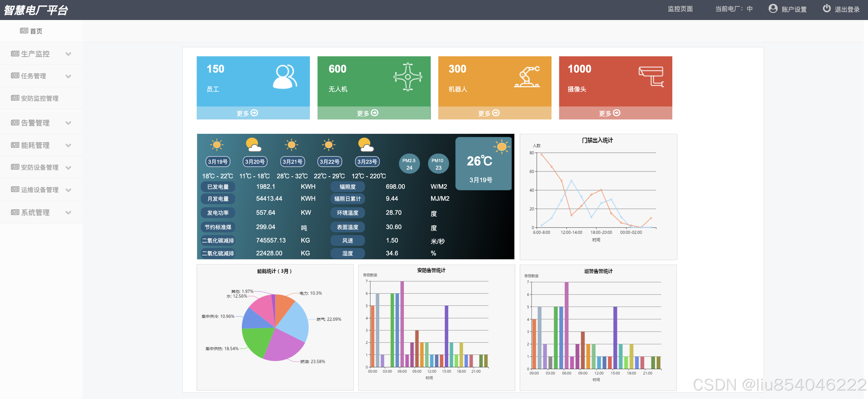Screen dimensions: 868x399
Task: Open 安防监控管理 from sidebar
Action: (39, 99)
